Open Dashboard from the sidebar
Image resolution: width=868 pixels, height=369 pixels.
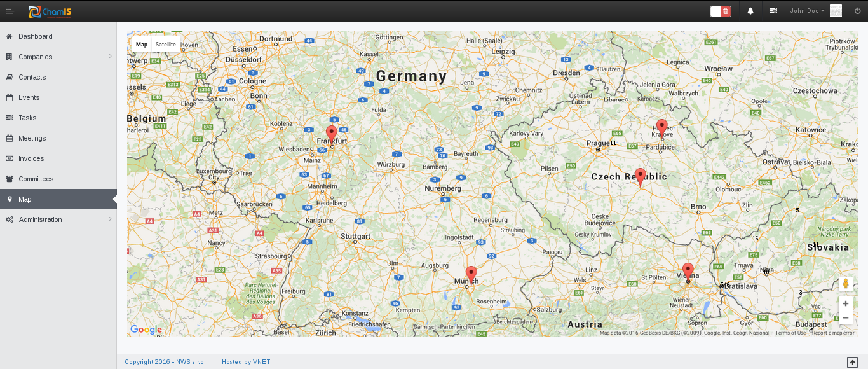tap(58, 36)
